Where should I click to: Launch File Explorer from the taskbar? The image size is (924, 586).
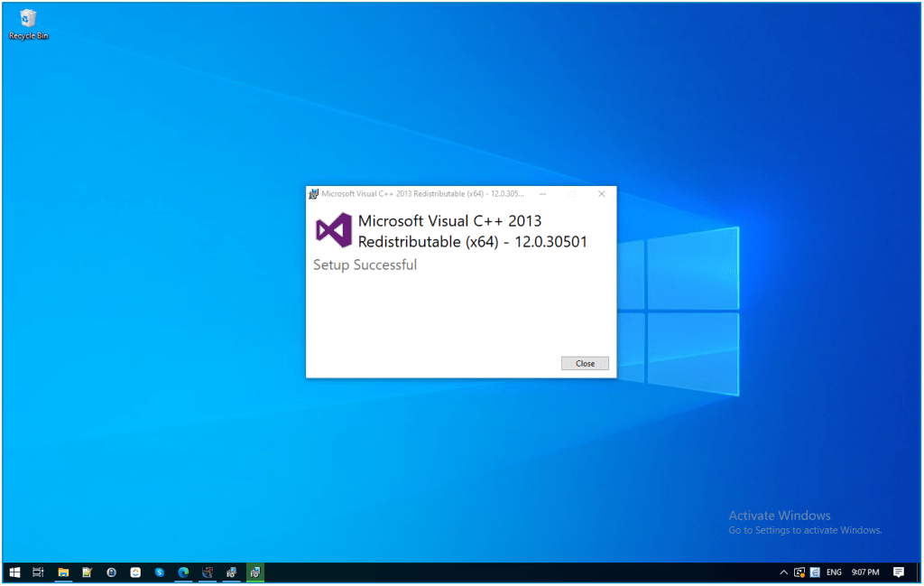tap(63, 572)
